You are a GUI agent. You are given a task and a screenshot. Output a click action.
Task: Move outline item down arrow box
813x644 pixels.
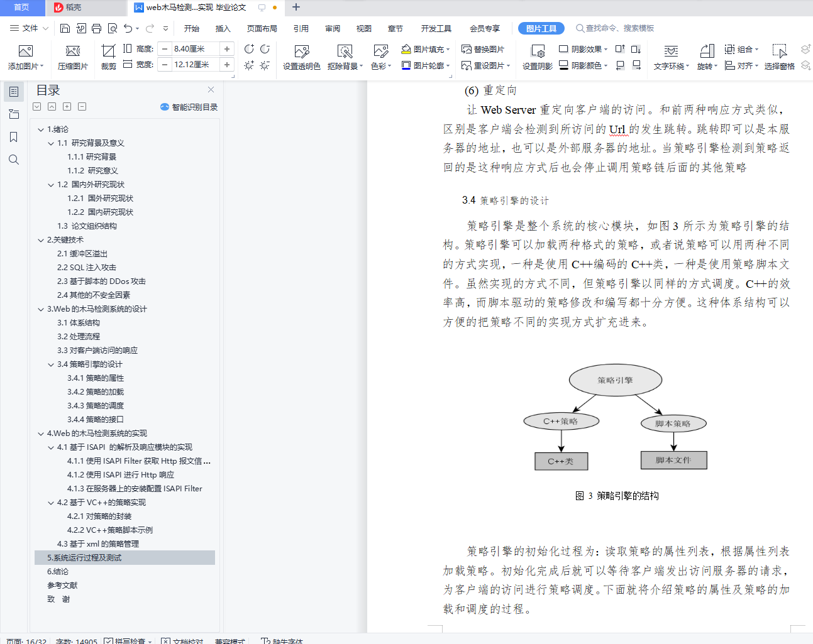[x=36, y=107]
